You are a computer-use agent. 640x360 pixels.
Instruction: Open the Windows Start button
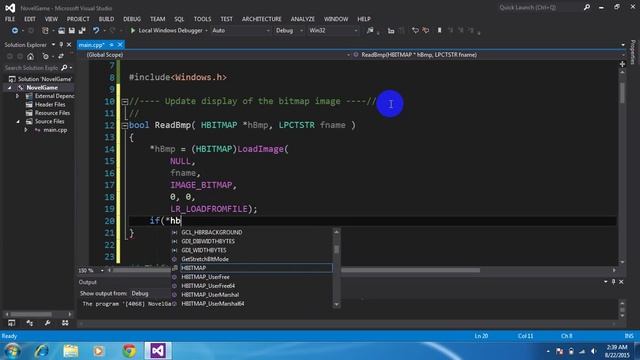pyautogui.click(x=13, y=351)
